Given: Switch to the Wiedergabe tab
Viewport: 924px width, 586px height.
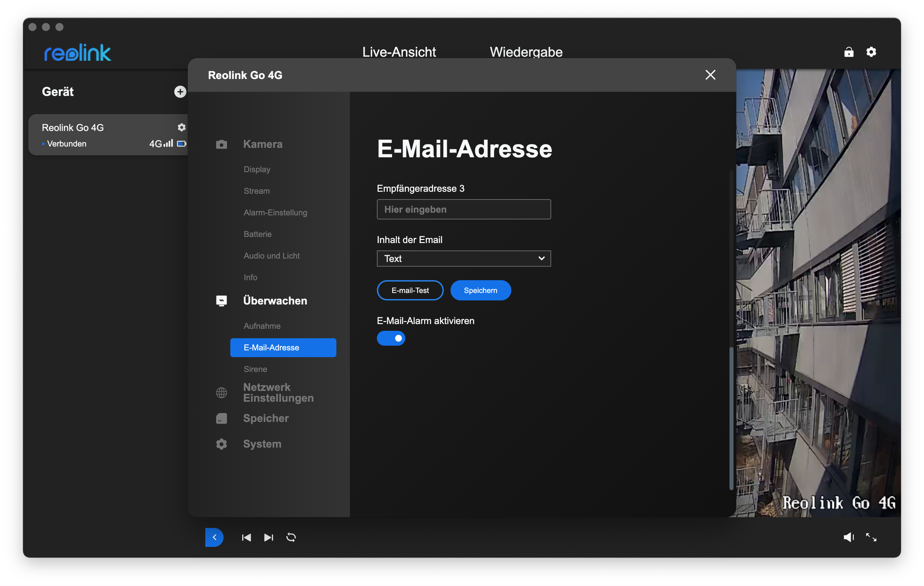Looking at the screenshot, I should 526,52.
